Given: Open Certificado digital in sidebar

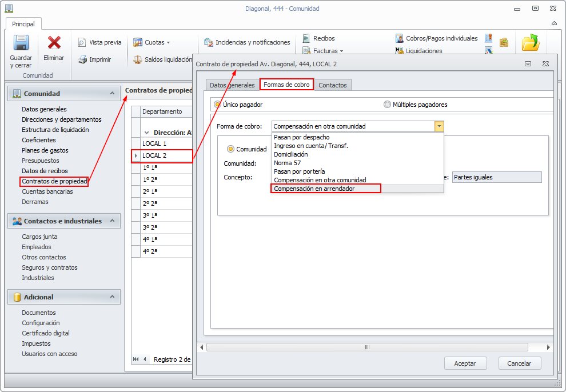Looking at the screenshot, I should click(x=46, y=333).
